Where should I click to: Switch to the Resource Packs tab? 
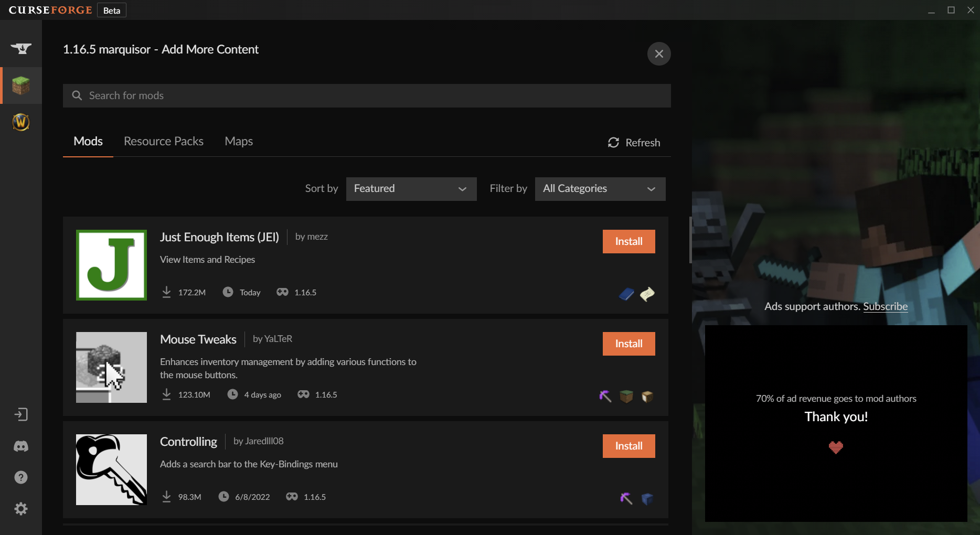tap(164, 141)
